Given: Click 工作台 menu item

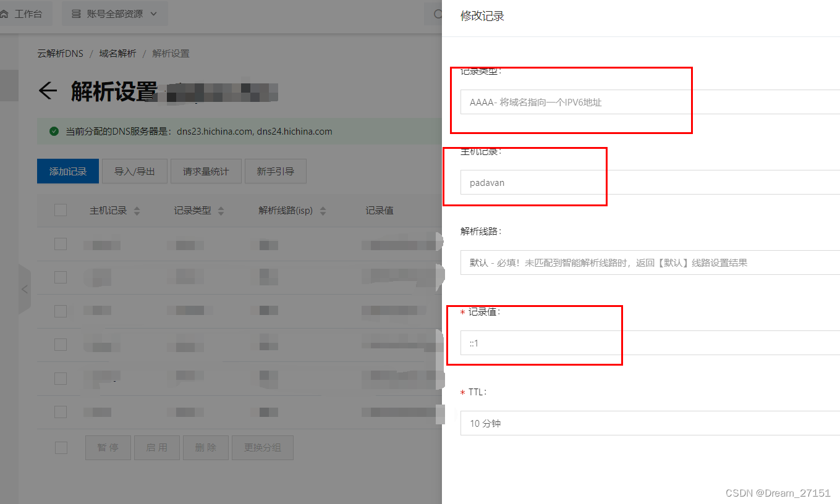Looking at the screenshot, I should point(28,14).
